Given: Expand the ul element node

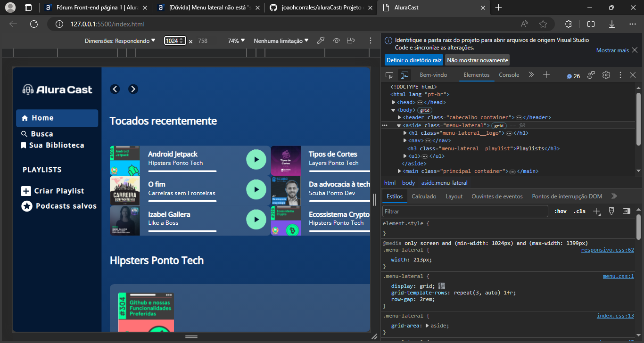Looking at the screenshot, I should pos(405,156).
